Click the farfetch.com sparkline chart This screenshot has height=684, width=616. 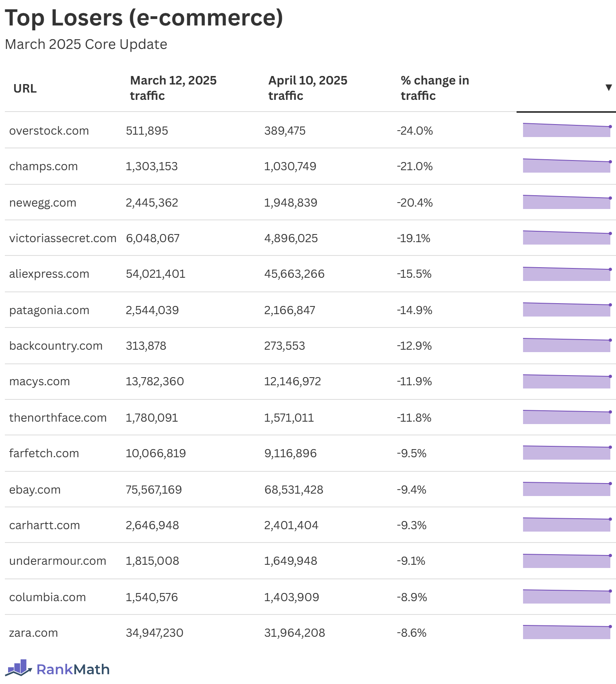point(567,452)
